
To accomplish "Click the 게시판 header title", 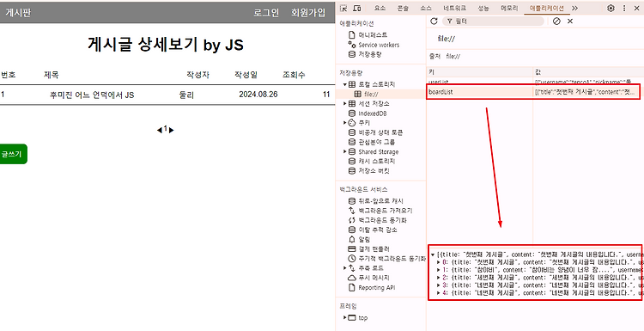I will 18,12.
